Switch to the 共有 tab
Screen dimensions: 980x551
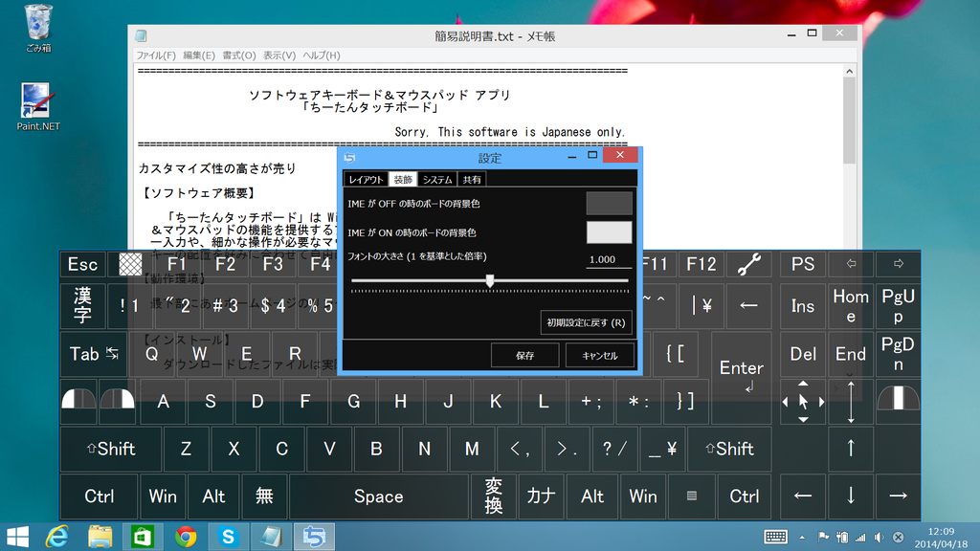tap(472, 179)
